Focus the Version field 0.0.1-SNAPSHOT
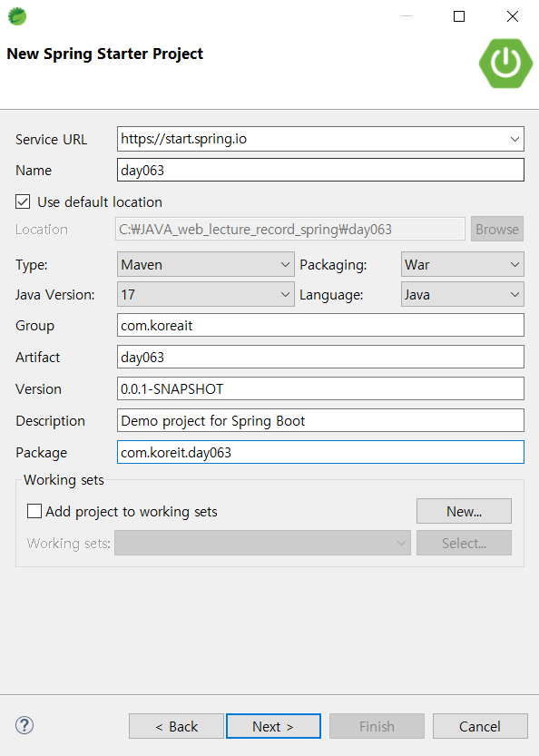 point(320,389)
